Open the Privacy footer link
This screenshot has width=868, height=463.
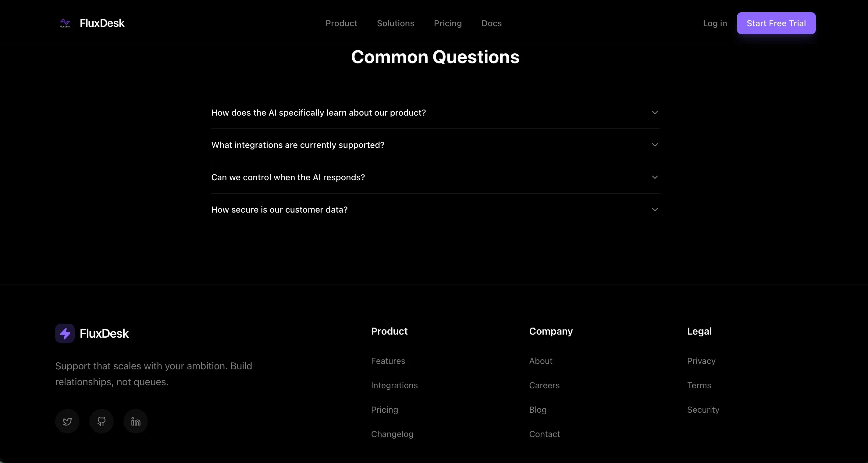click(701, 361)
